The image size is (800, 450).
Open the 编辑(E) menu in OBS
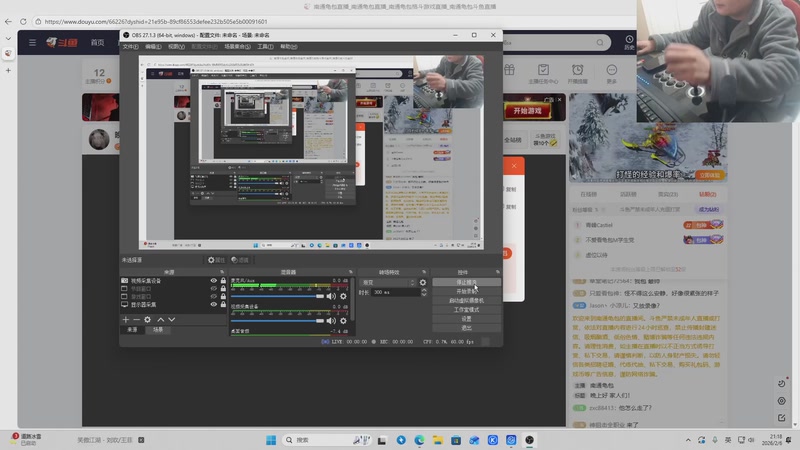click(153, 46)
